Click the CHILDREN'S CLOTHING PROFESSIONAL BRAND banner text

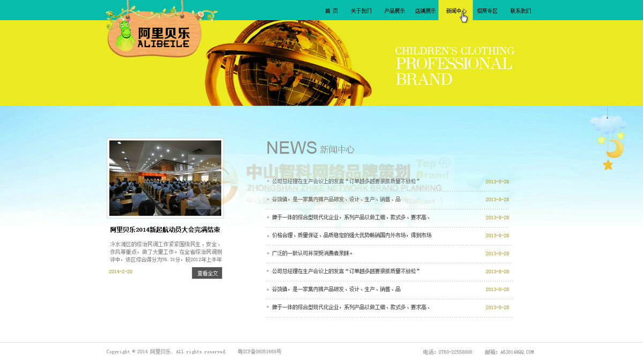pyautogui.click(x=454, y=65)
